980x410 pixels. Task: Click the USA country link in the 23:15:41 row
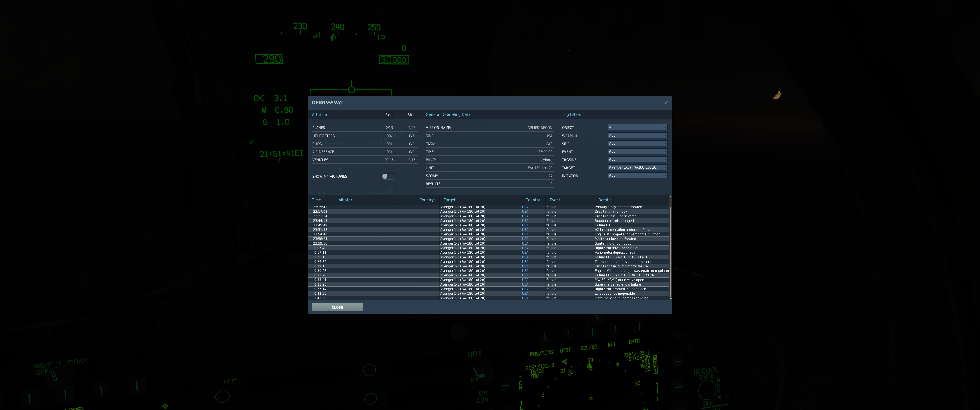pyautogui.click(x=525, y=207)
